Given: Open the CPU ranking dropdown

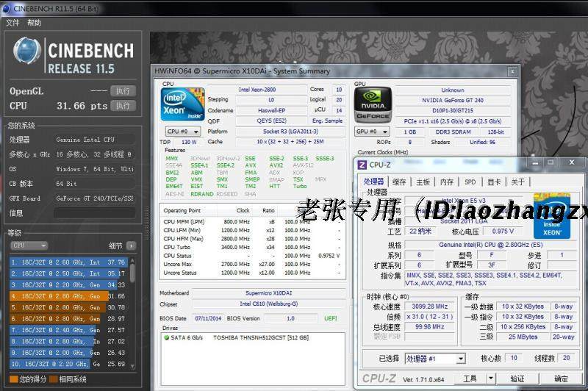Looking at the screenshot, I should (29, 245).
